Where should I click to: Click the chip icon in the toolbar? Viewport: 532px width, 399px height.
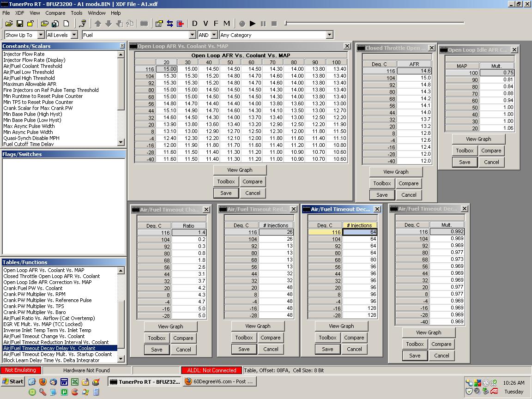coord(144,24)
